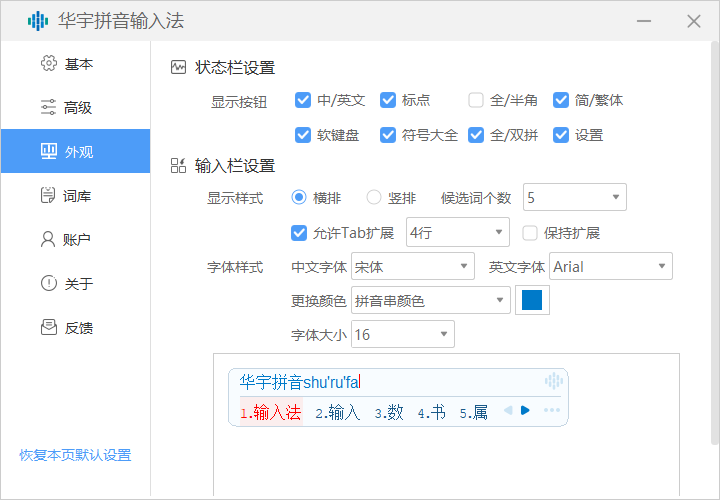Close the settings window
This screenshot has width=720, height=500.
click(x=693, y=21)
